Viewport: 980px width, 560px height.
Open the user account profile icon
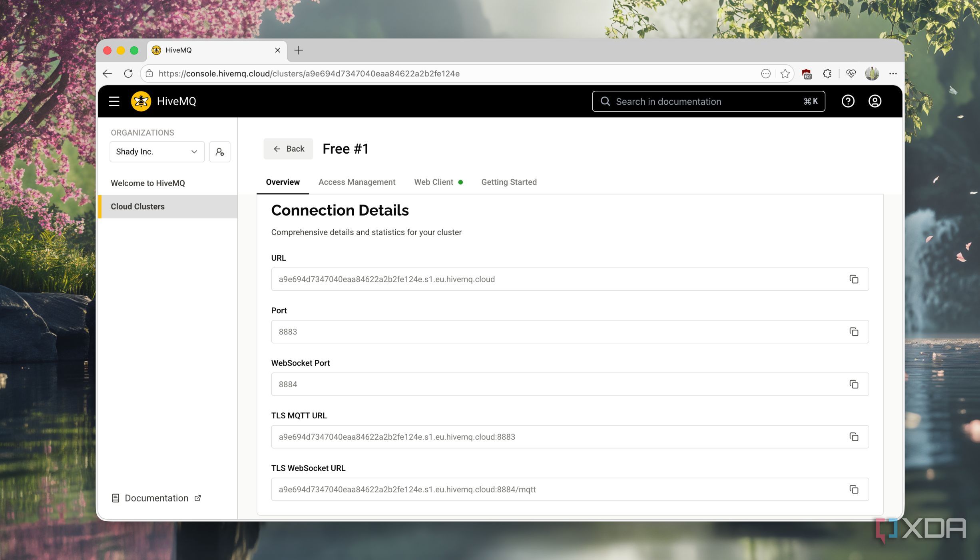pos(875,102)
